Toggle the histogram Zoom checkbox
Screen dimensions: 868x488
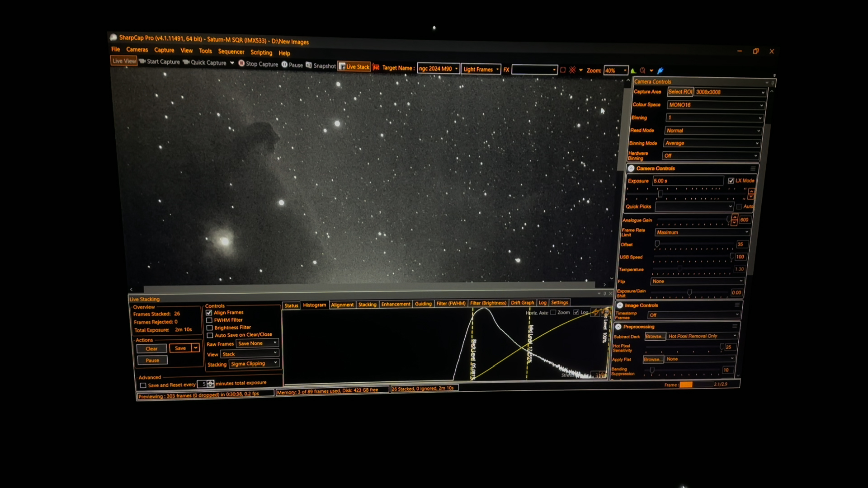[x=553, y=312]
